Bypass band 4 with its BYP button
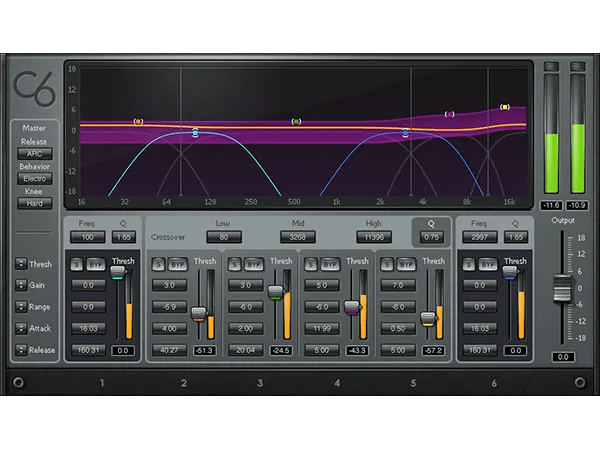Image resolution: width=600 pixels, height=450 pixels. coord(329,264)
